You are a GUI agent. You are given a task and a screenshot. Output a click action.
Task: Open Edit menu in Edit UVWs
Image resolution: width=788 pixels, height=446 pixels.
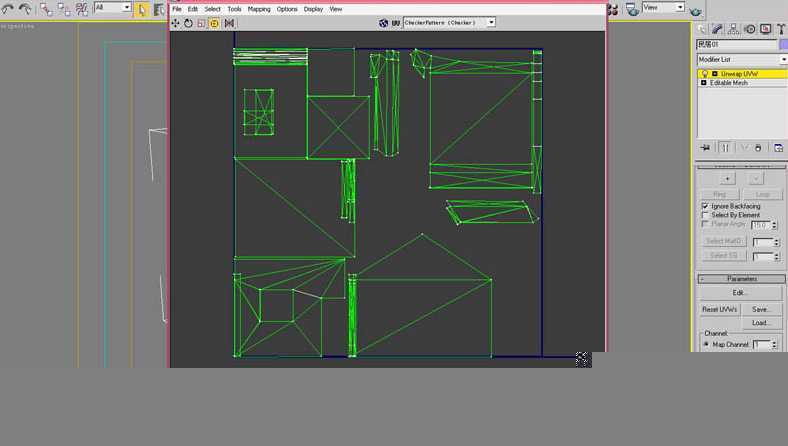192,9
